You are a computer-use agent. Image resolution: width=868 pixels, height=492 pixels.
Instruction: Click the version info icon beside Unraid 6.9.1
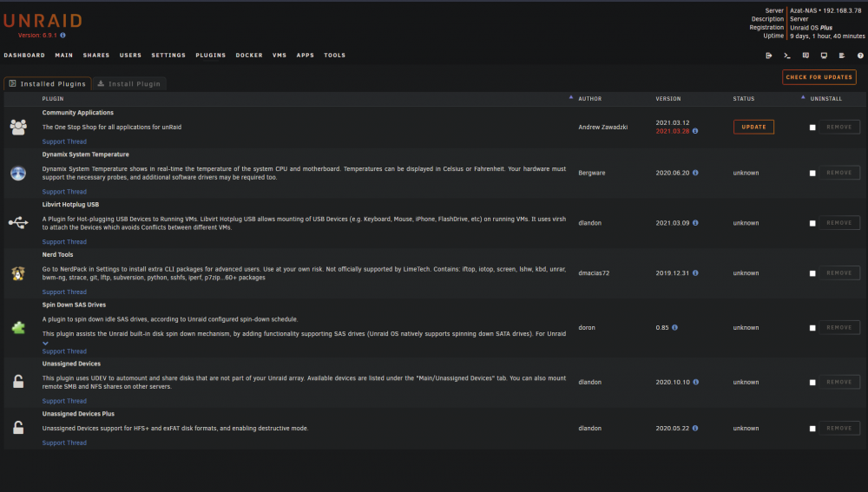(x=63, y=36)
